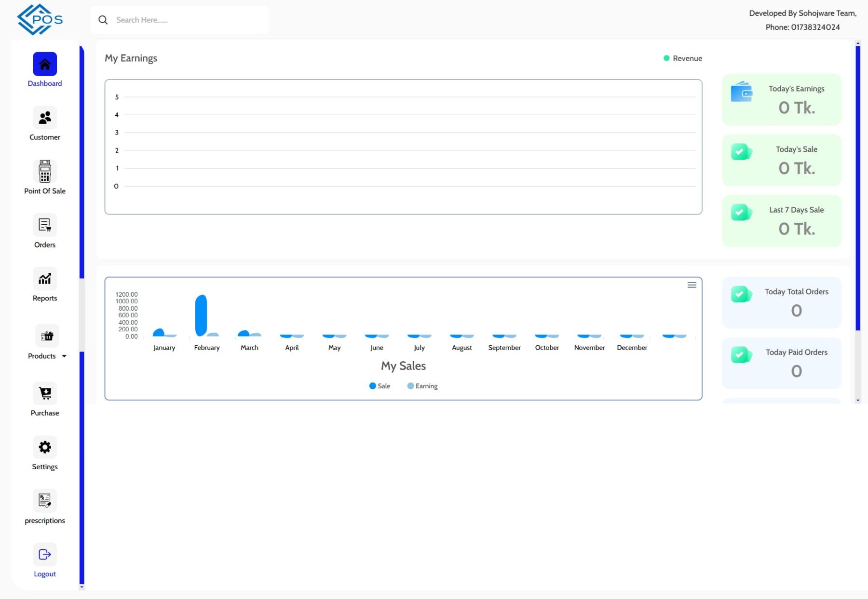Select the Point Of Sale menu label

click(45, 191)
